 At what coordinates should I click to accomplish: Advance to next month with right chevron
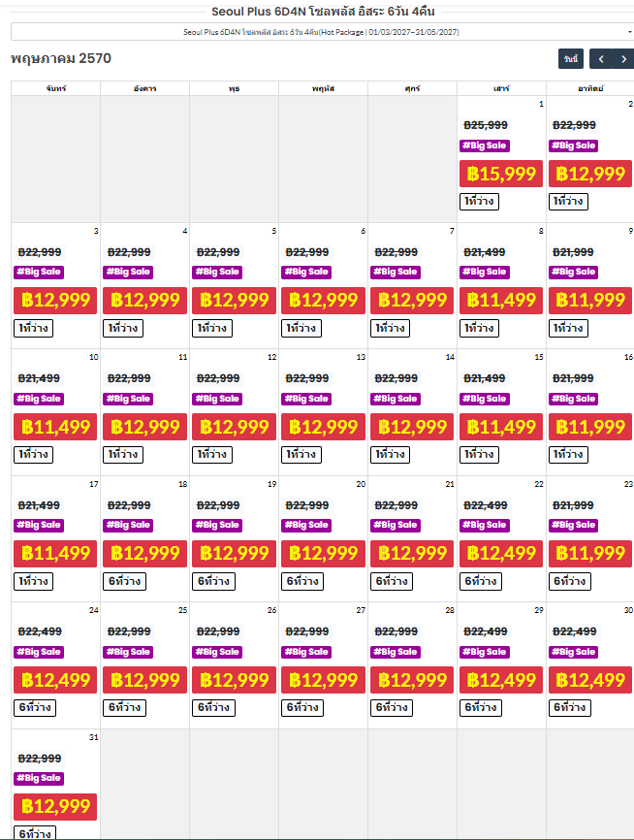[x=623, y=59]
